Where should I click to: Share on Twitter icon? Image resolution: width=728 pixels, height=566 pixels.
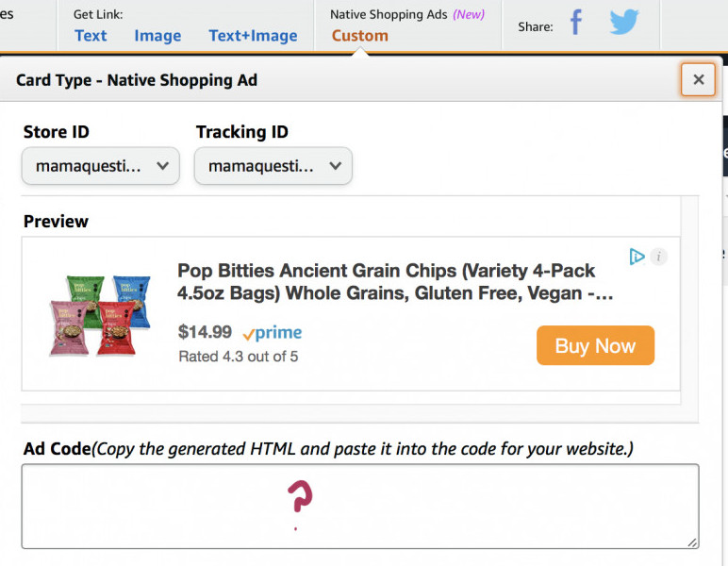point(624,24)
